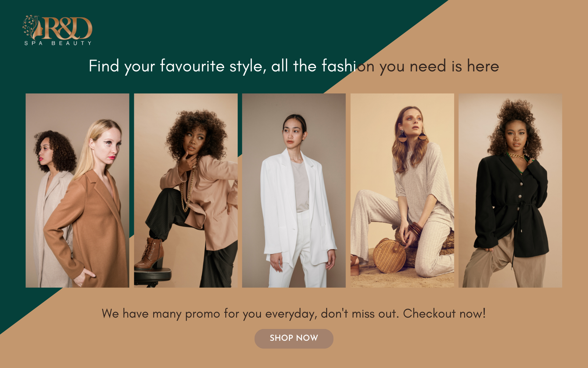588x368 pixels.
Task: Click the word 'fashion' in the headline
Action: [348, 66]
